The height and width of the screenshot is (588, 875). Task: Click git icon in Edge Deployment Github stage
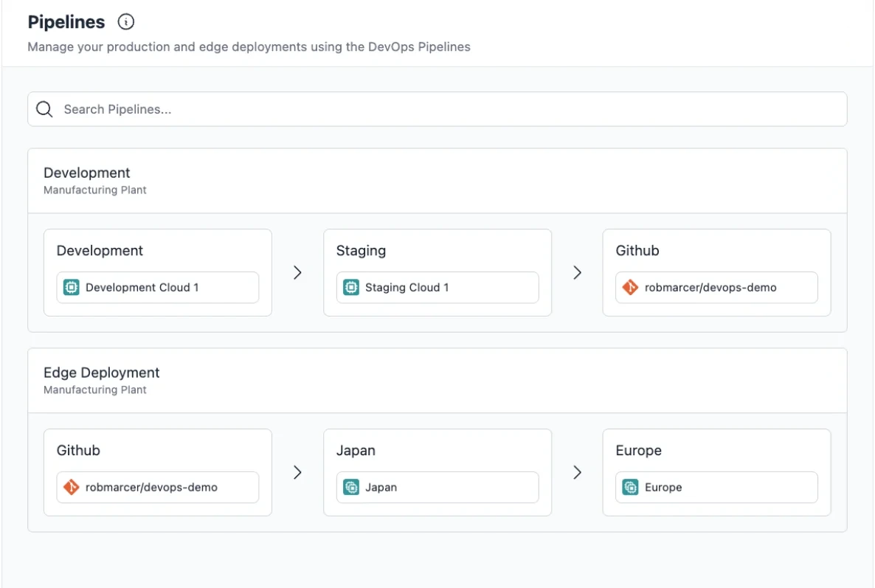[x=72, y=487]
